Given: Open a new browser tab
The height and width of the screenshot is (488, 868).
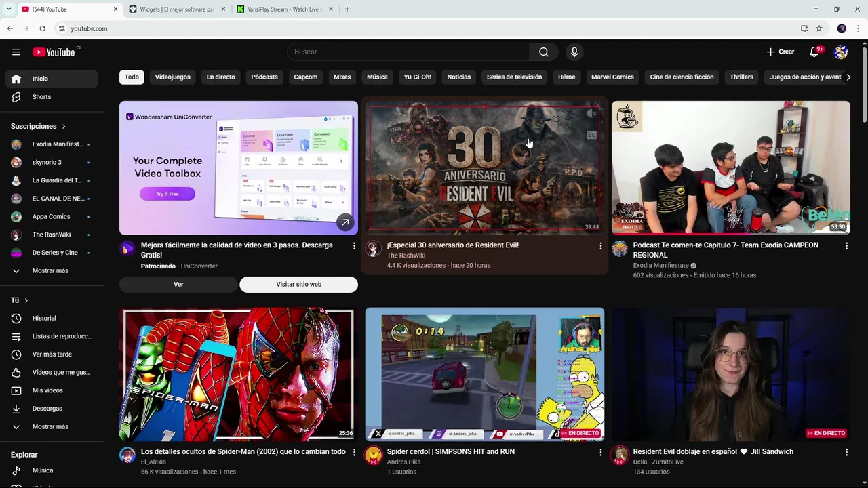Looking at the screenshot, I should click(347, 9).
